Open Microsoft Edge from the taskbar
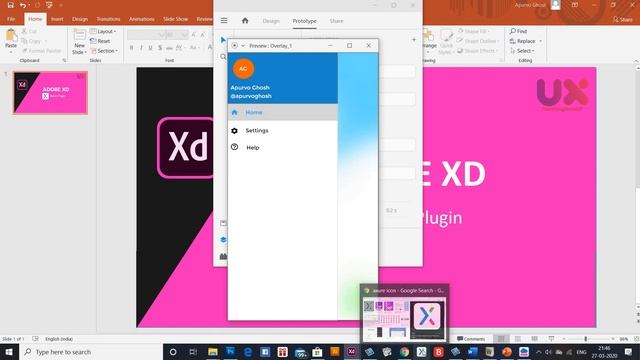The image size is (640, 360). (x=247, y=351)
